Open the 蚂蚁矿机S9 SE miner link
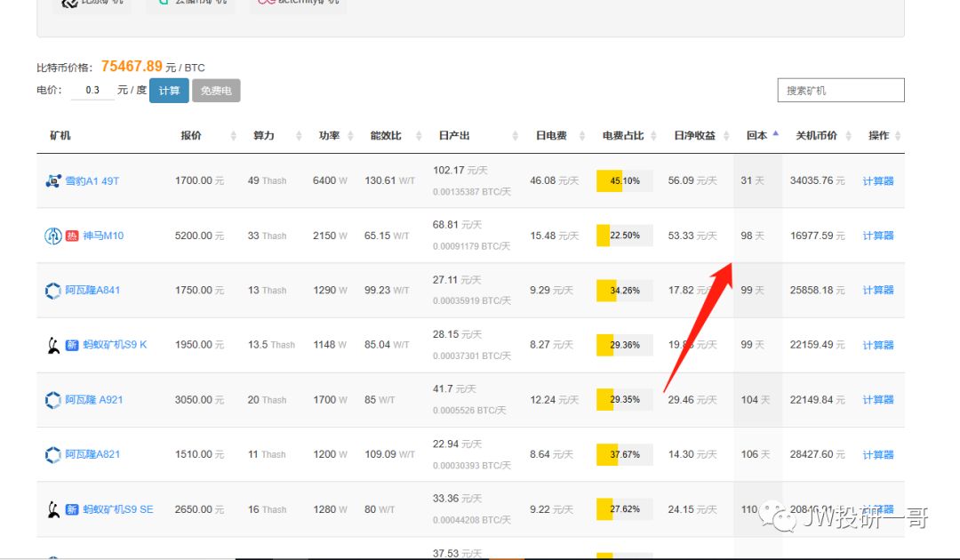 [118, 509]
